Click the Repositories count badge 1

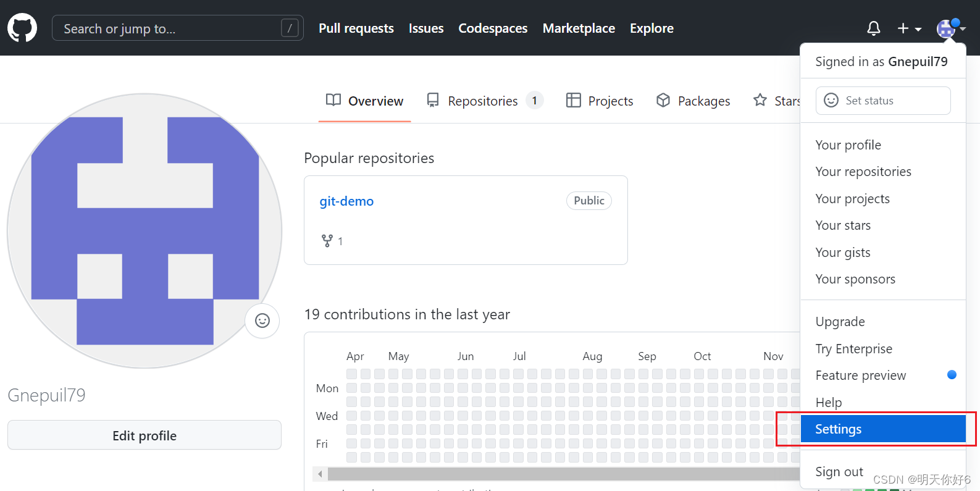[535, 100]
